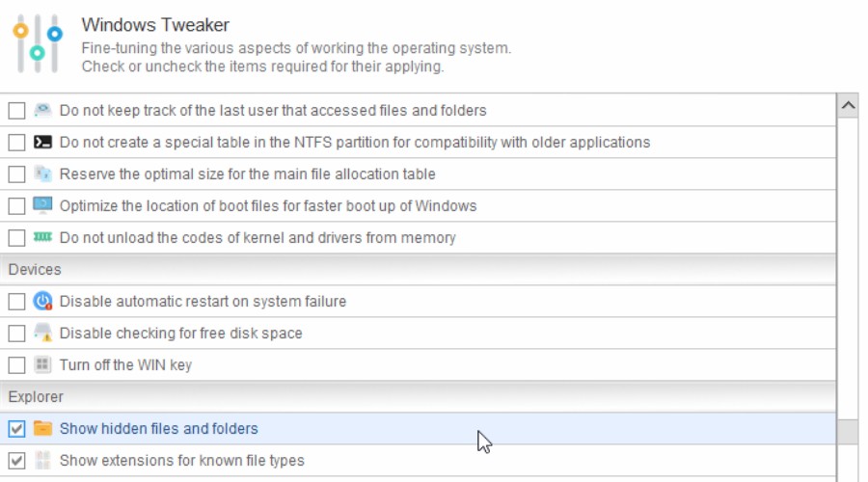Tick the 'Turn off the WIN key' checkbox
Image resolution: width=868 pixels, height=482 pixels.
click(16, 365)
